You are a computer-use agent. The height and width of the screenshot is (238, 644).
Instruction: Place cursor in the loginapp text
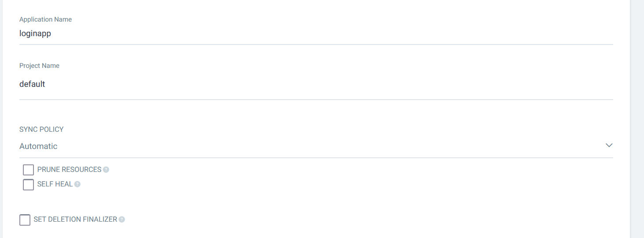pyautogui.click(x=35, y=33)
